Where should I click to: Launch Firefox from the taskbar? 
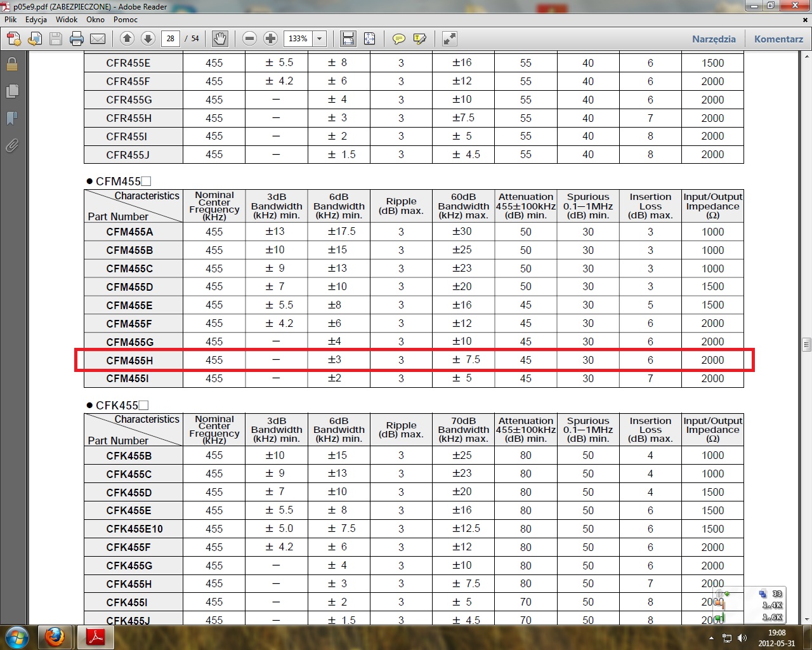55,637
